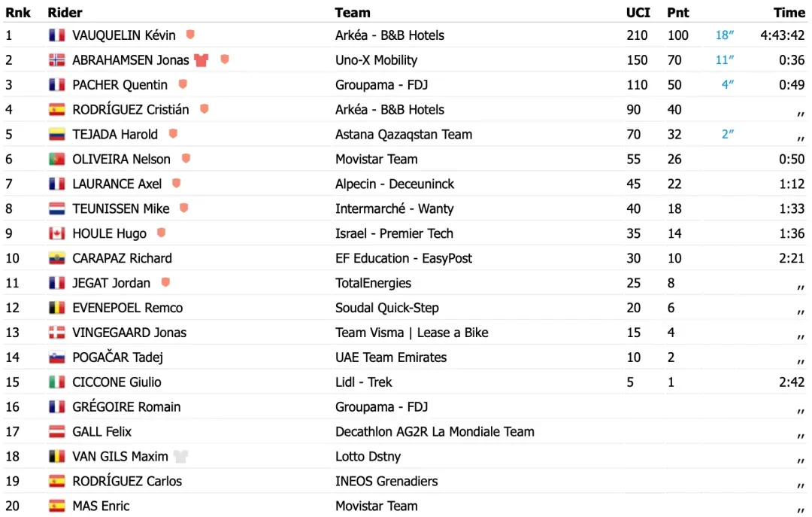Open rider profile of VINGEGAARD Jonas
812x517 pixels.
click(x=129, y=333)
